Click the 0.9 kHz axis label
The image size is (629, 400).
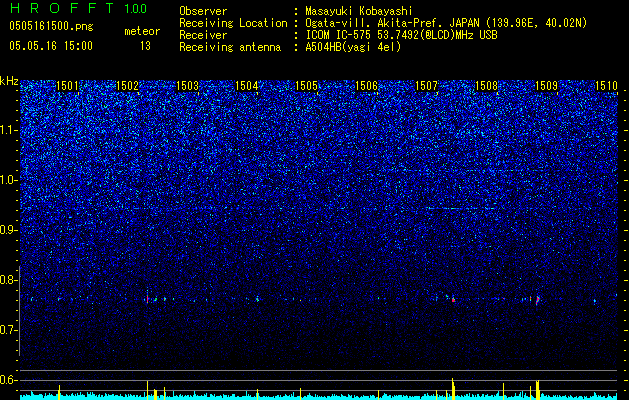point(9,230)
